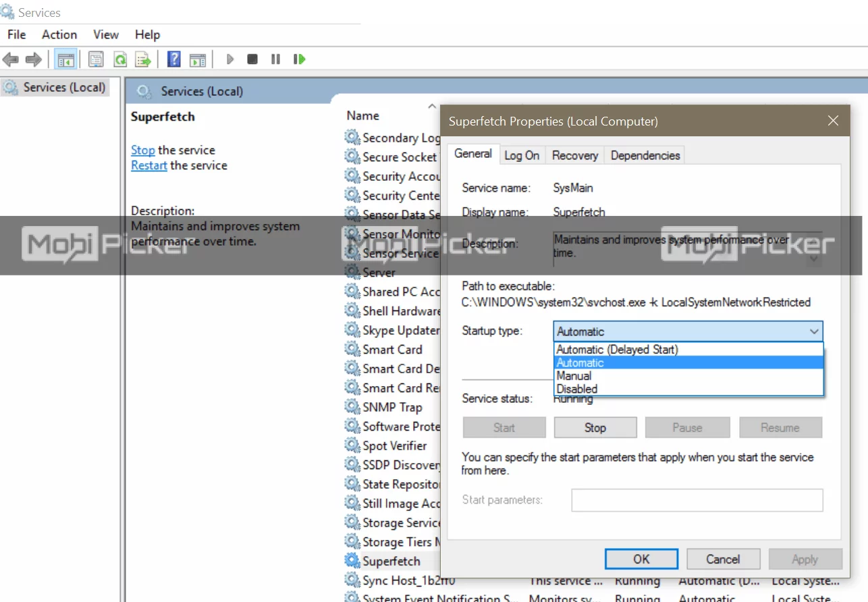Open Properties via the toolbar icon
Image resolution: width=868 pixels, height=602 pixels.
point(97,59)
